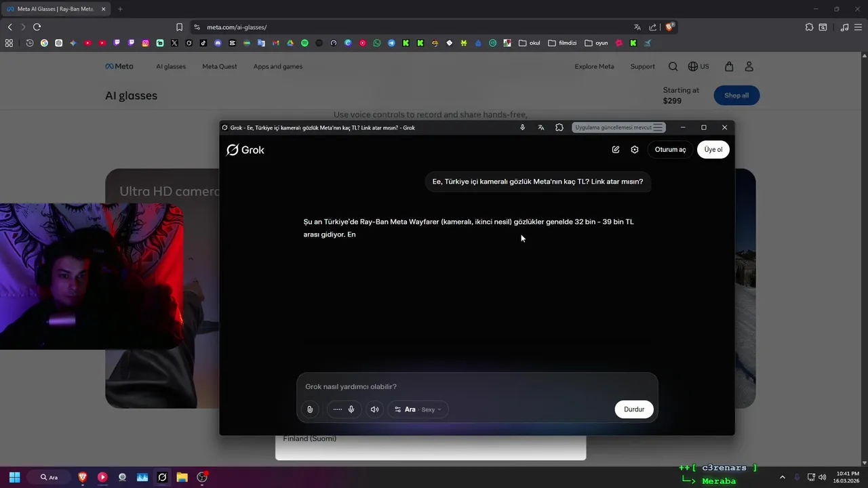
Task: Open the Gmail bookmark
Action: pos(275,43)
